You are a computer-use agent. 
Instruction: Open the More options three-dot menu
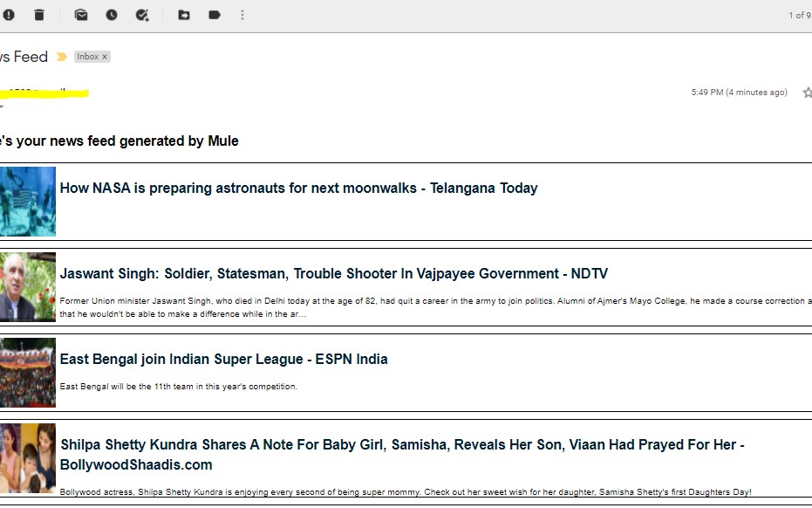tap(242, 15)
